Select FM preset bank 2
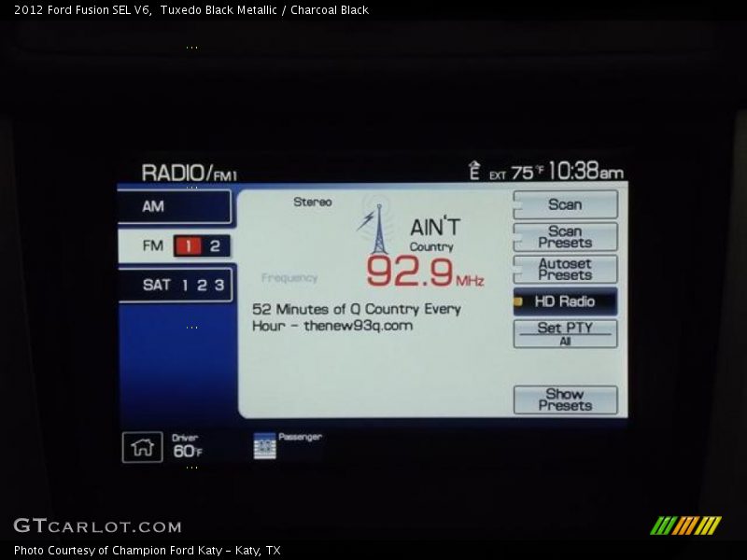747x560 pixels. pos(216,246)
